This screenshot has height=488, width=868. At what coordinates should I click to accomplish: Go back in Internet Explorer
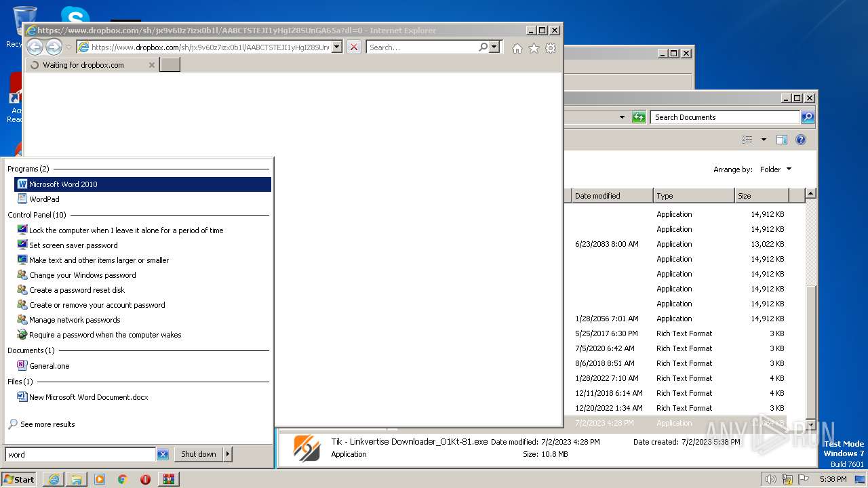35,47
